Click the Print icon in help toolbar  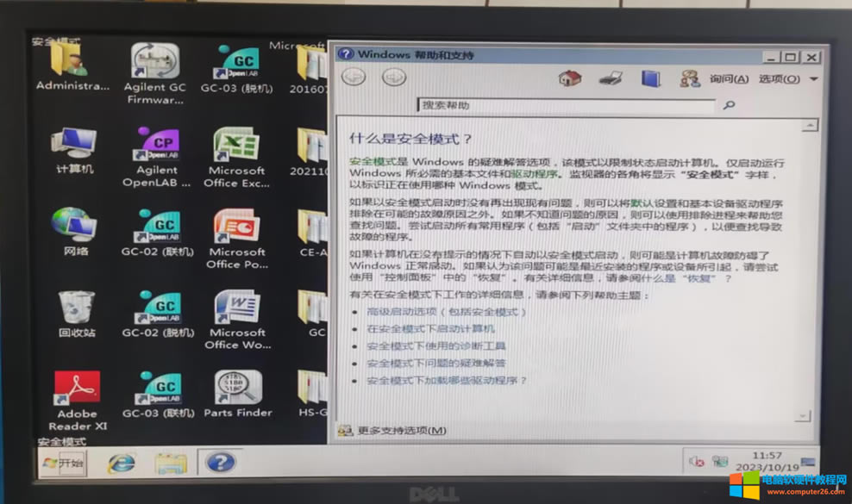[611, 78]
